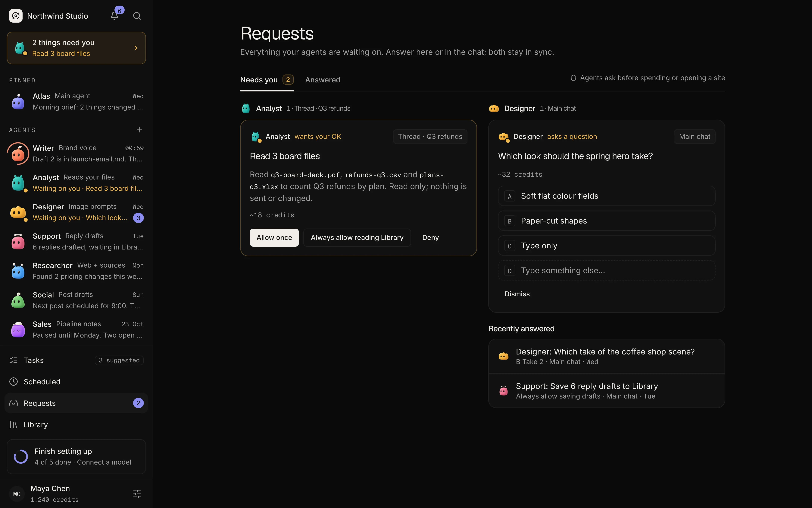Image resolution: width=812 pixels, height=508 pixels.
Task: Open the notifications bell
Action: (x=114, y=16)
